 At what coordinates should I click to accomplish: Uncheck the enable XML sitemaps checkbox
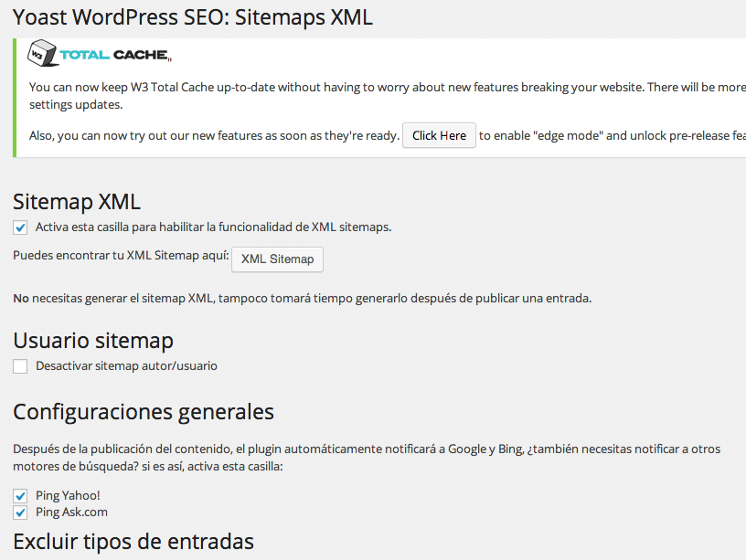tap(20, 227)
